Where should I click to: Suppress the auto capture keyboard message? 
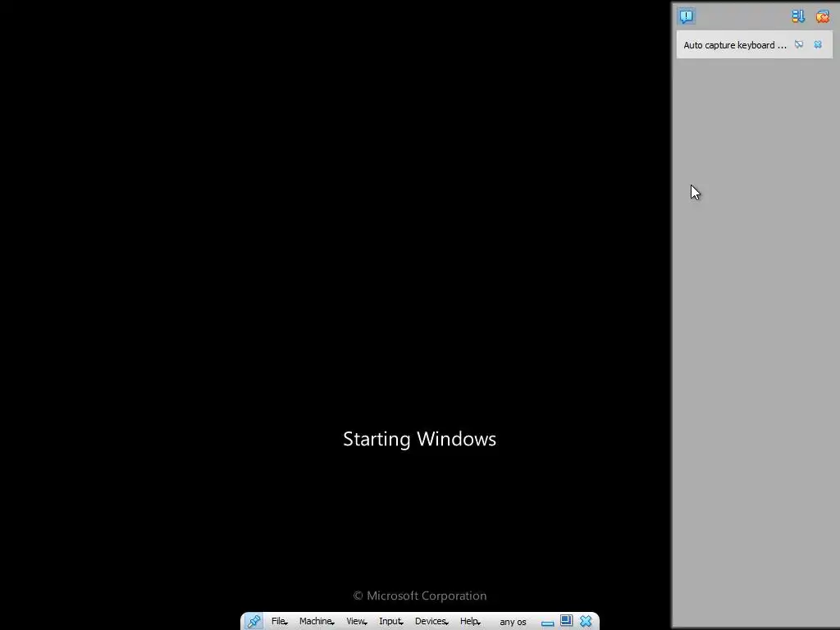pyautogui.click(x=799, y=44)
